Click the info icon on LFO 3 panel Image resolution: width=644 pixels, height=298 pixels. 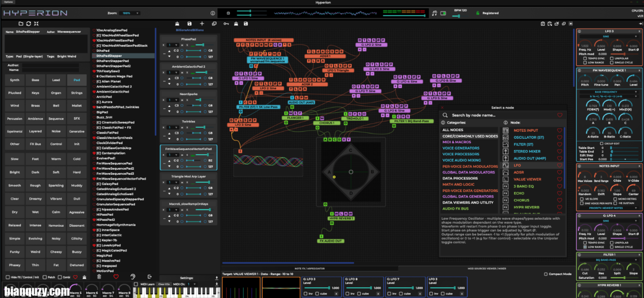tap(579, 31)
